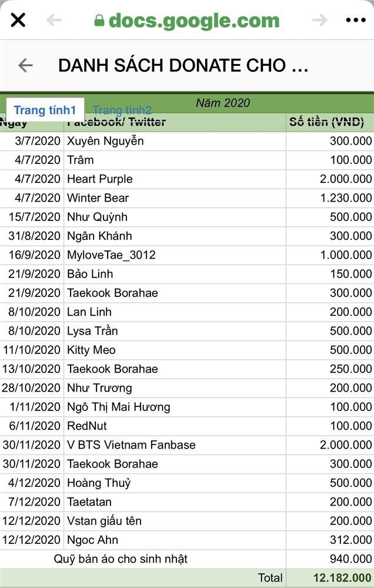Select the Xuyên Nguyễn name cell
374x588 pixels.
tap(105, 141)
